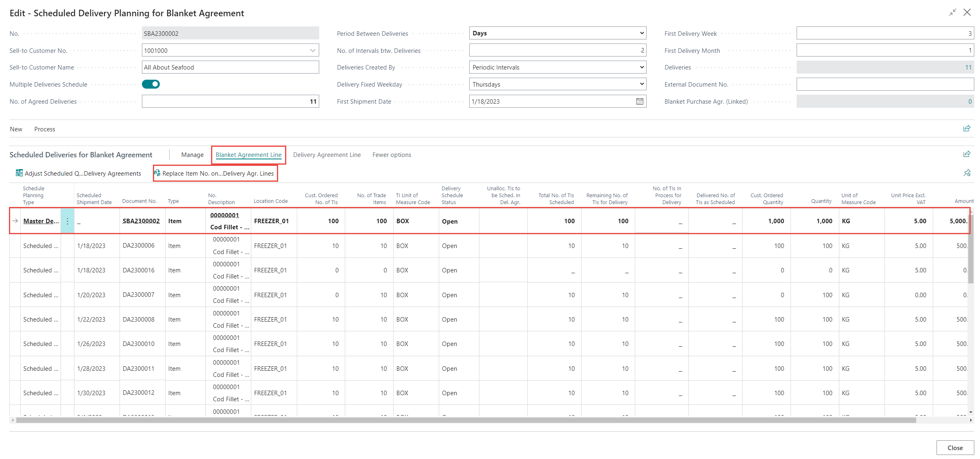Click the horizontal scrollbar of the grid
This screenshot has width=980, height=459.
tap(466, 420)
